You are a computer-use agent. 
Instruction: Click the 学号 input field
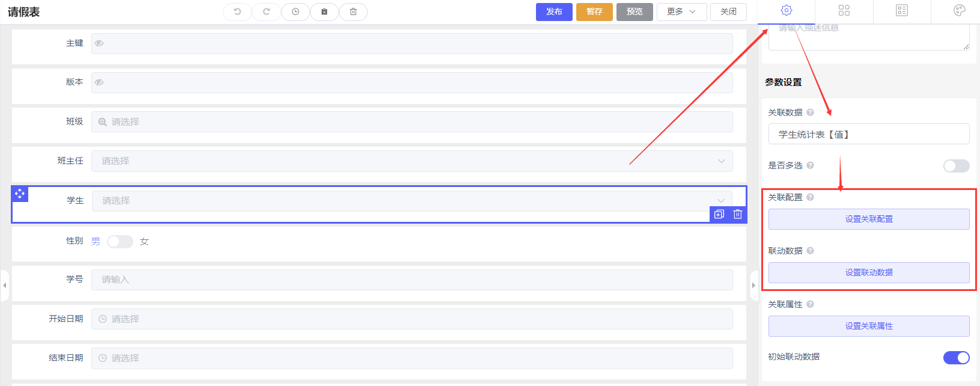click(412, 280)
